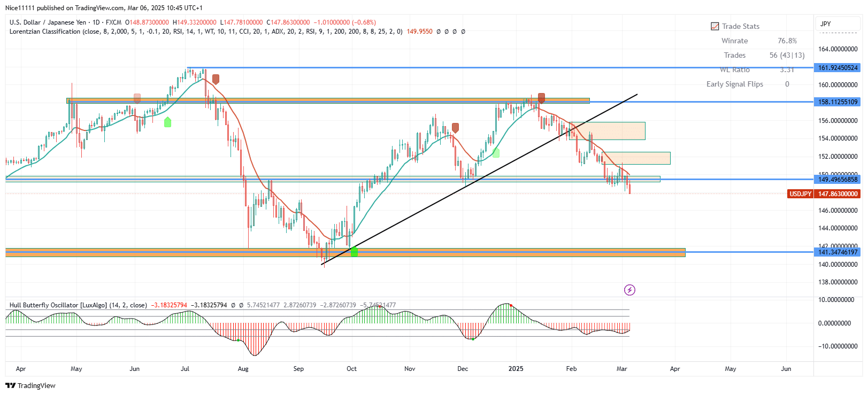Select the lower peach supply box near 152
868x395 pixels.
[636, 158]
